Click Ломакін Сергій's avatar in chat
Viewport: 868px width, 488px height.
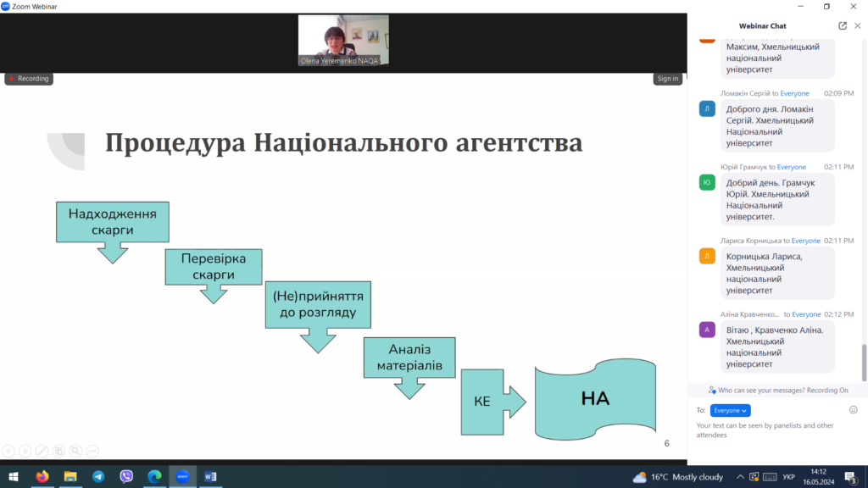[707, 108]
